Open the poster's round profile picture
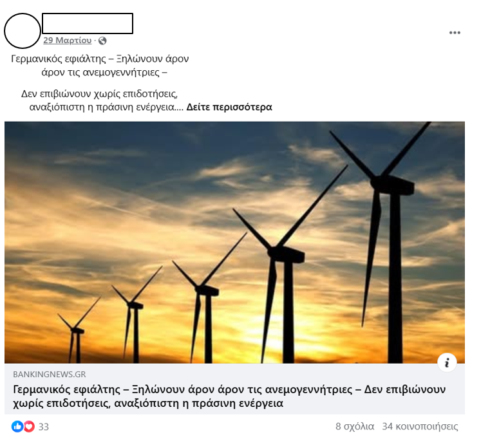The height and width of the screenshot is (448, 490). pyautogui.click(x=23, y=31)
